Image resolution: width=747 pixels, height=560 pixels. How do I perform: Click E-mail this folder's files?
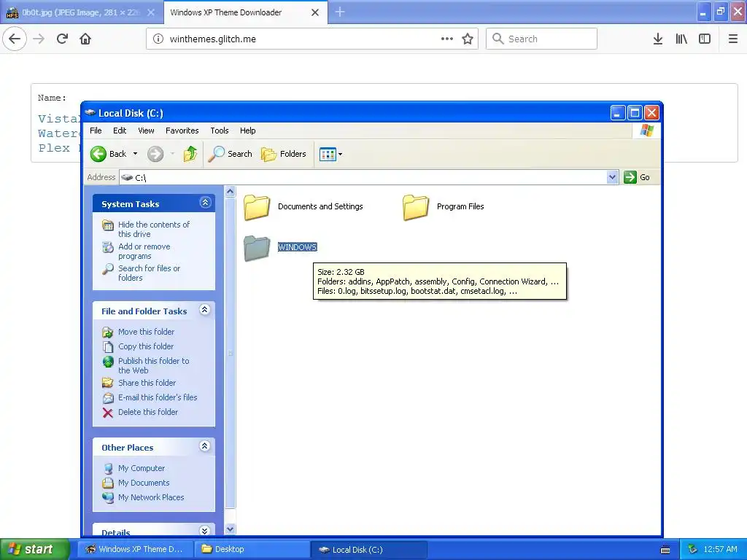click(x=158, y=397)
